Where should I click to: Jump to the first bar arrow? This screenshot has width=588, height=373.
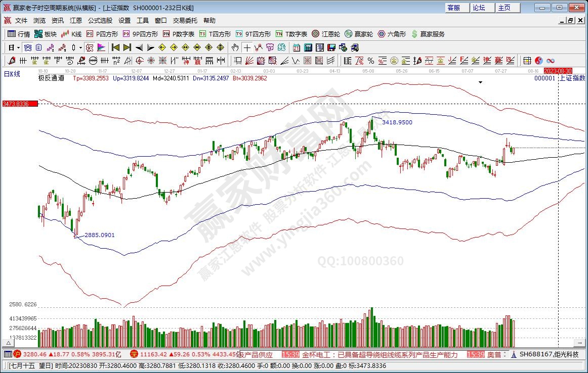pyautogui.click(x=115, y=48)
